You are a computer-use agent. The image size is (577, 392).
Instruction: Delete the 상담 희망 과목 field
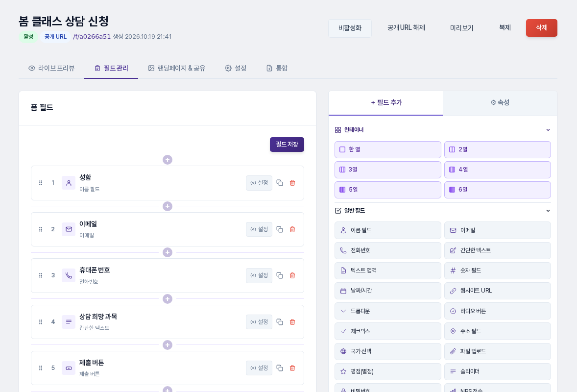(292, 322)
